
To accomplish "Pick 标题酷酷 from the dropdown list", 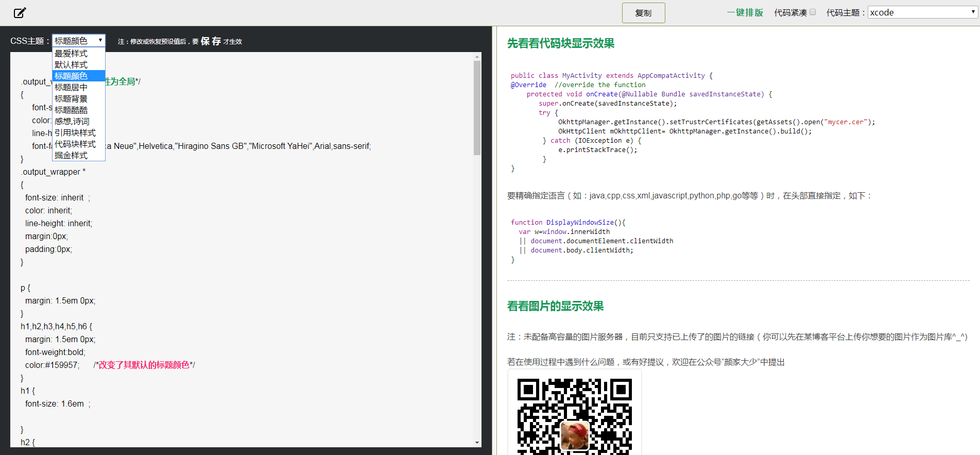I will click(79, 110).
